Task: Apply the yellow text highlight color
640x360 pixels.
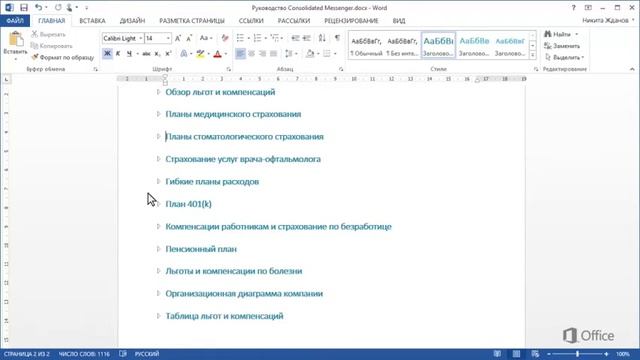Action: click(200, 53)
